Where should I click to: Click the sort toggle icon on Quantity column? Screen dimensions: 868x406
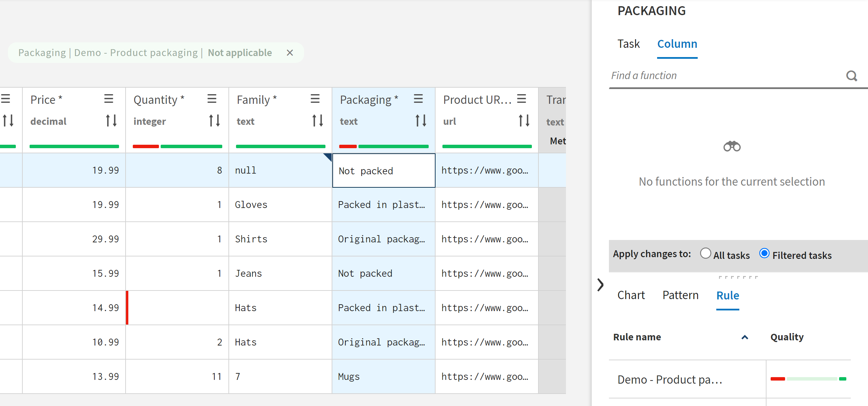(214, 121)
